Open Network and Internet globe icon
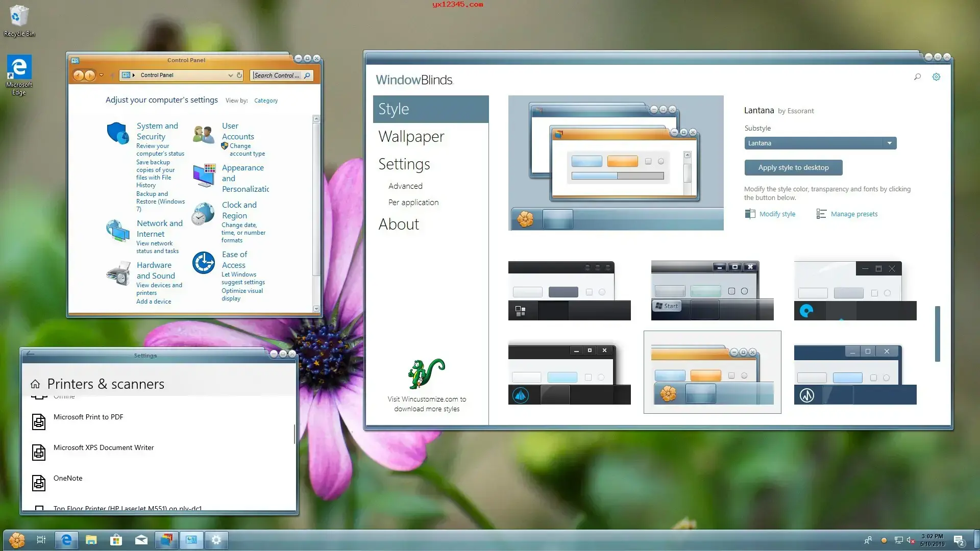This screenshot has height=551, width=980. (118, 230)
